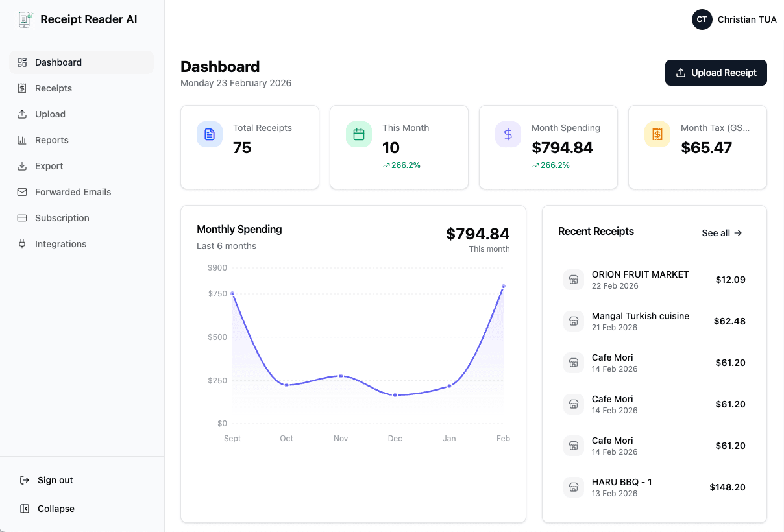Collapse the sidebar
The image size is (784, 532).
(47, 509)
